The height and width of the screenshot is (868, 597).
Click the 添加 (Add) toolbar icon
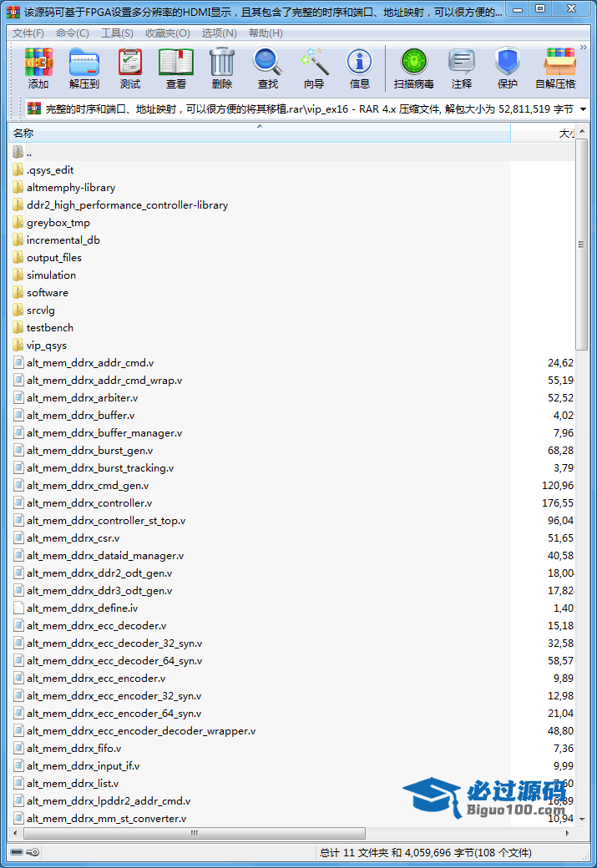click(x=38, y=68)
